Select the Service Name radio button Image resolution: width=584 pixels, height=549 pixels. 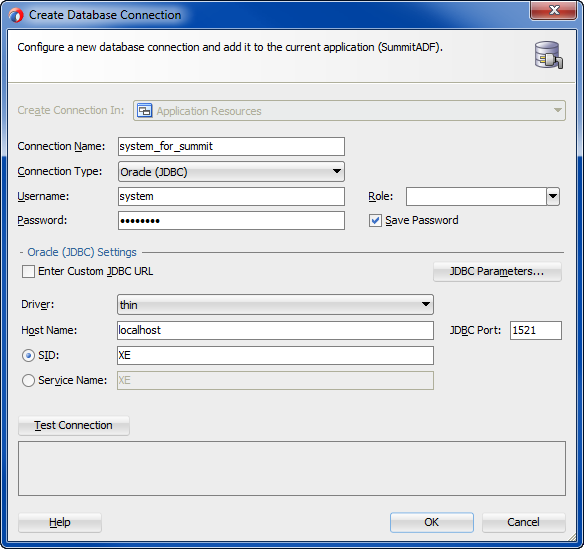click(28, 381)
